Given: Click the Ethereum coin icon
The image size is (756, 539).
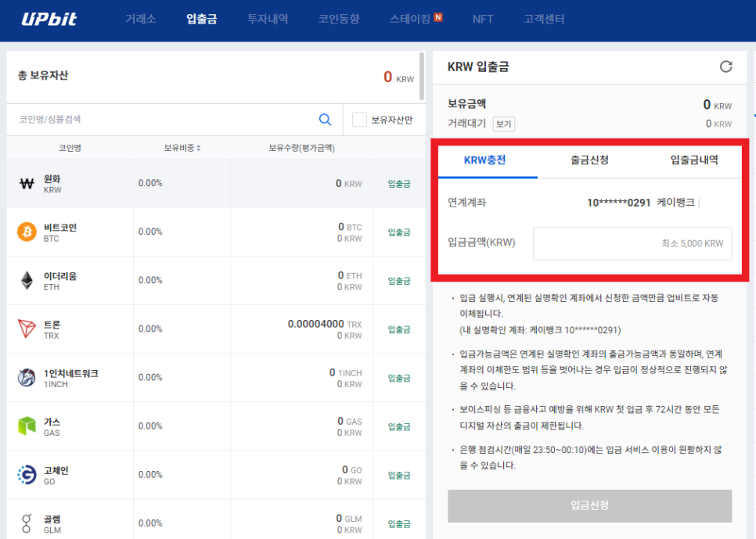Looking at the screenshot, I should tap(27, 280).
